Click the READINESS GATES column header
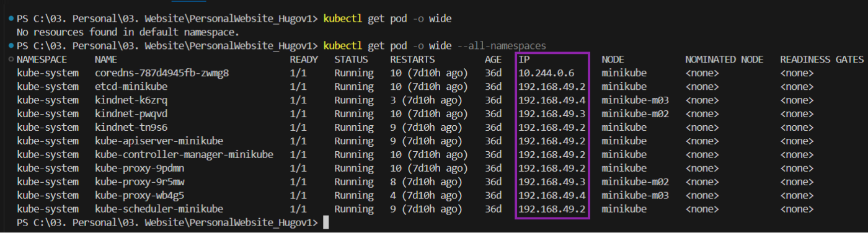The image size is (868, 233). tap(821, 59)
